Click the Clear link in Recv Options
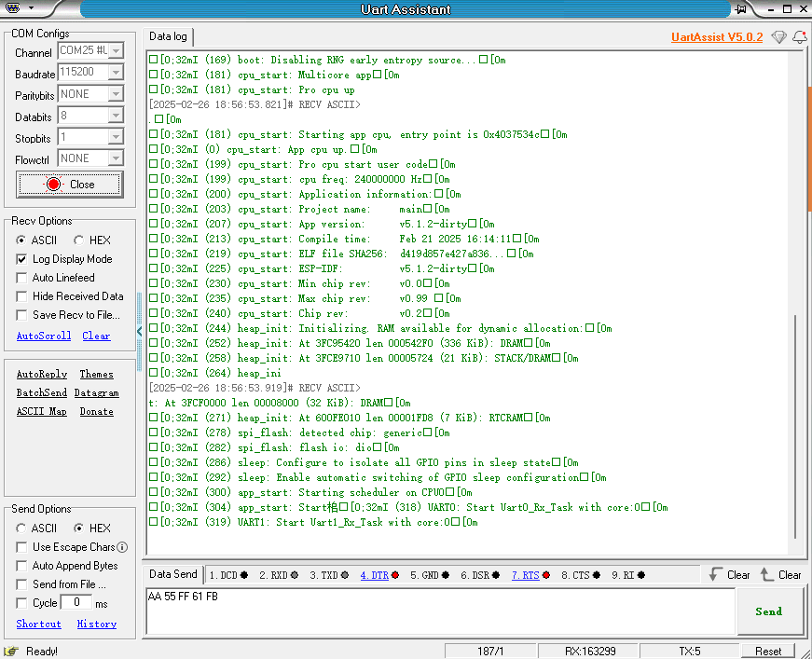812x659 pixels. click(x=96, y=336)
